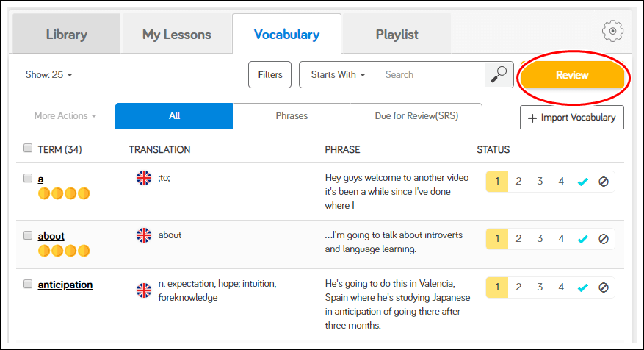Ignore the word 'about' with the ignore icon
The height and width of the screenshot is (350, 644).
tap(604, 239)
